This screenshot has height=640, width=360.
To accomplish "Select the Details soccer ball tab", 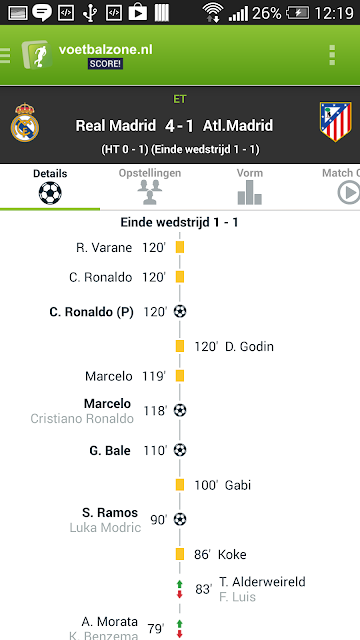I will pos(50,187).
